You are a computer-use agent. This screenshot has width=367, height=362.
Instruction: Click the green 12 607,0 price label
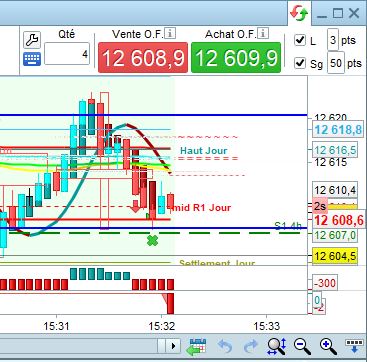point(335,235)
